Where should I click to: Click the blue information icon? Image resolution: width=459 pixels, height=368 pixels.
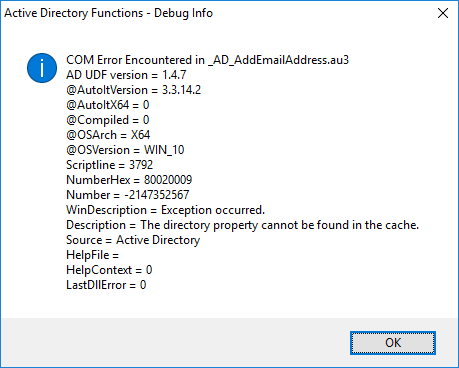pos(42,68)
